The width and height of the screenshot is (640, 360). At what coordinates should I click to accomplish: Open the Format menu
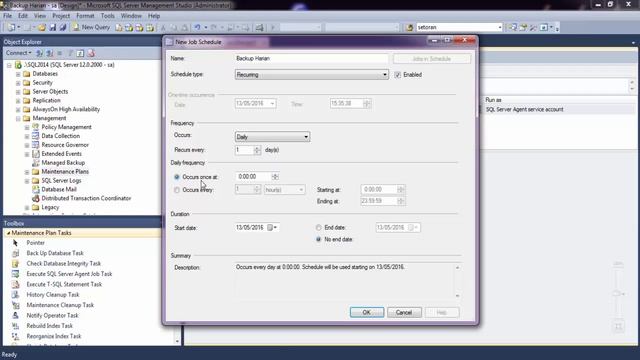pos(85,16)
